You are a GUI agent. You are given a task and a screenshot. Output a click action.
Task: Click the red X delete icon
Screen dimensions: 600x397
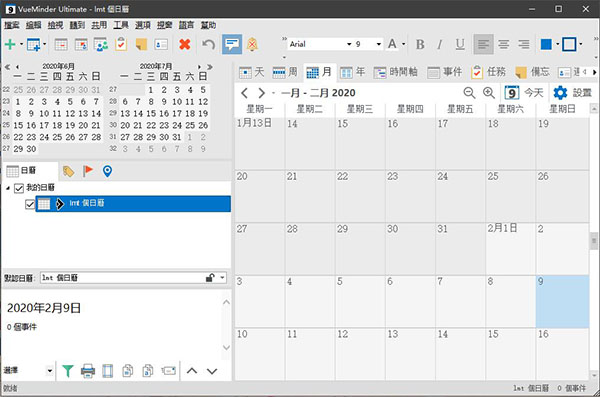tap(184, 44)
